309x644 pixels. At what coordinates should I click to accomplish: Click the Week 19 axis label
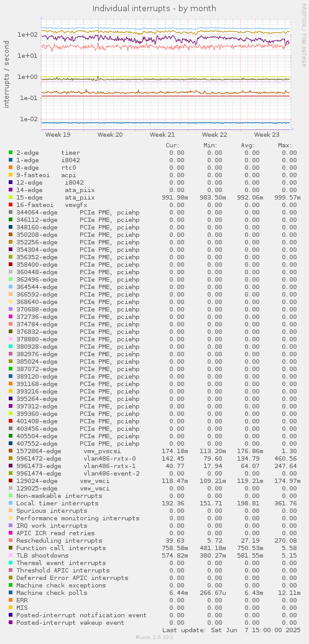(58, 134)
